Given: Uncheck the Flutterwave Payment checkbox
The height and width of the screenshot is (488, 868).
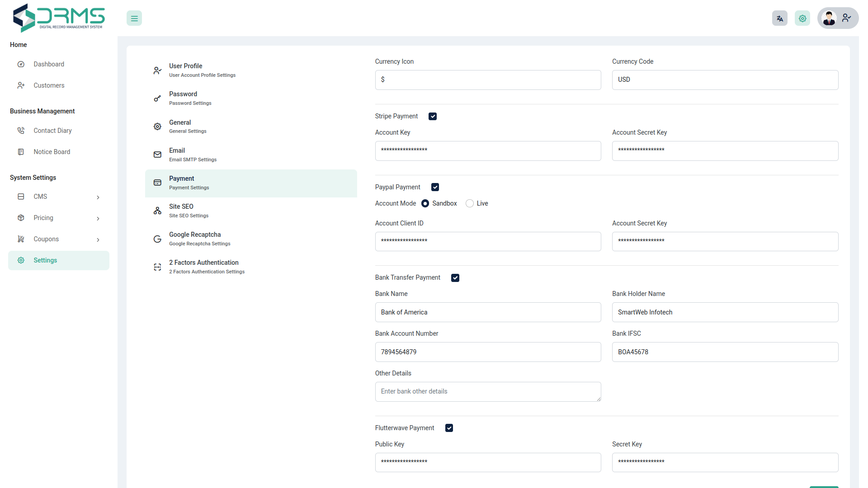Looking at the screenshot, I should click(x=449, y=428).
